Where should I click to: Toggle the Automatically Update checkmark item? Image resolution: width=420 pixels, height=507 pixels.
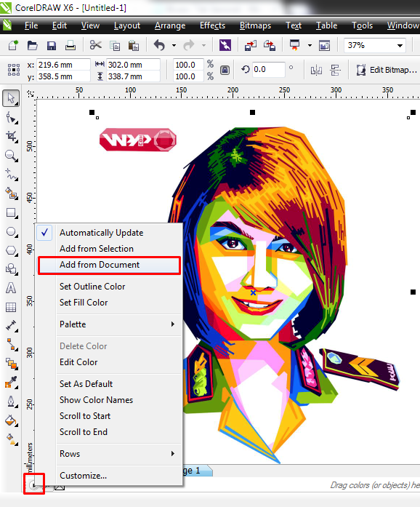pyautogui.click(x=109, y=233)
